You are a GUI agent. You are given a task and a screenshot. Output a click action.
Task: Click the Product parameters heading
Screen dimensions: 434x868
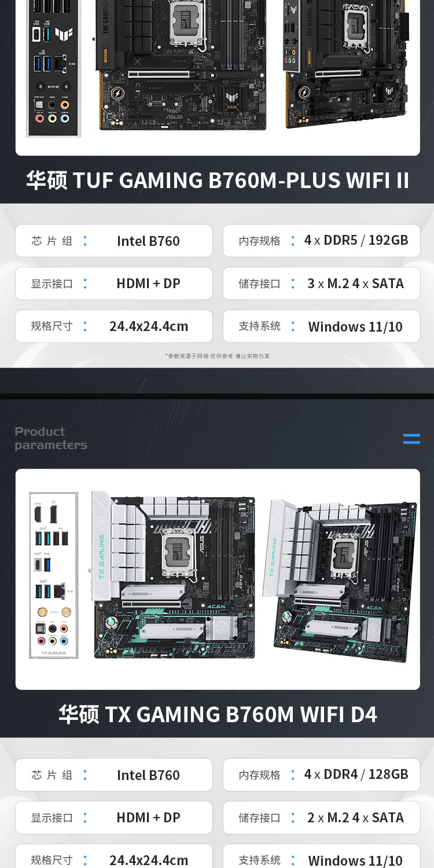pos(51,438)
